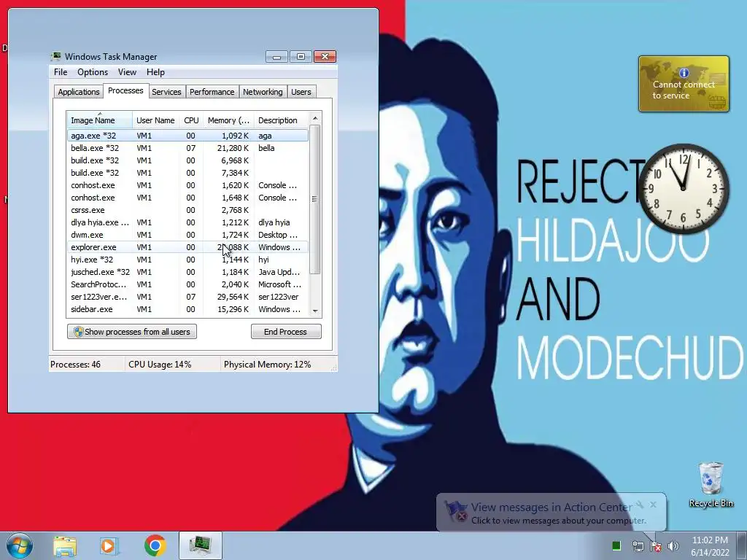Click the Task Manager title bar icon

pyautogui.click(x=56, y=56)
